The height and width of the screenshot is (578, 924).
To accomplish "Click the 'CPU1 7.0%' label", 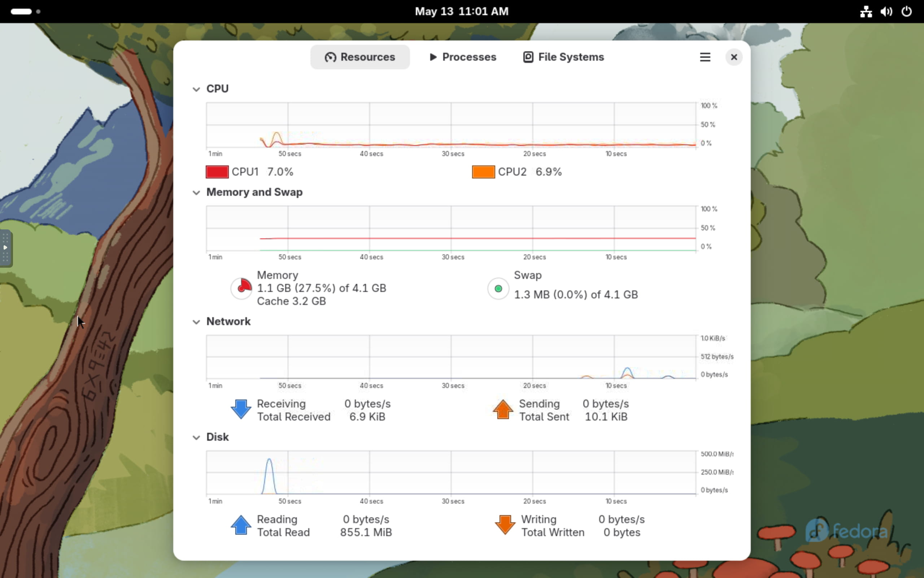I will click(262, 172).
